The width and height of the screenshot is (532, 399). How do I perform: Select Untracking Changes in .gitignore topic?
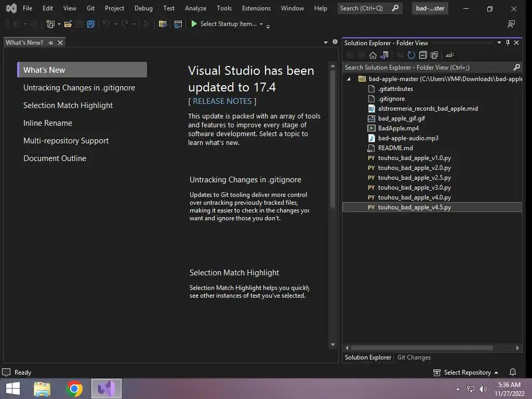[79, 87]
